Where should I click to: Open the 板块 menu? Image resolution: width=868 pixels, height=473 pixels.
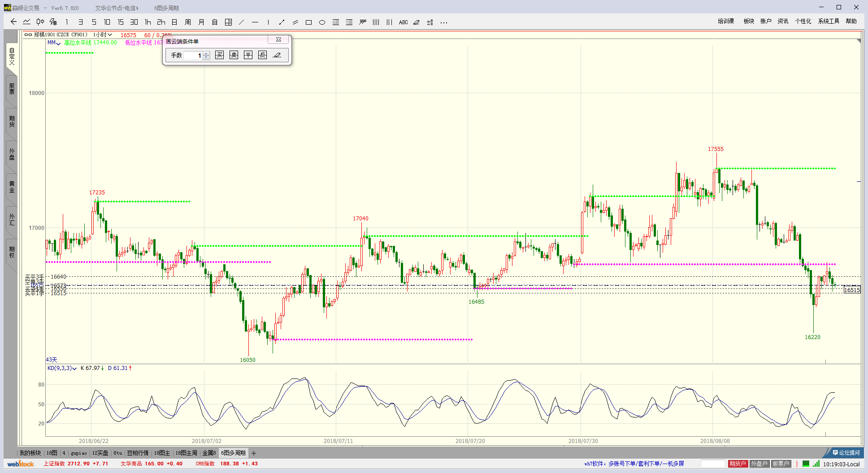(749, 21)
